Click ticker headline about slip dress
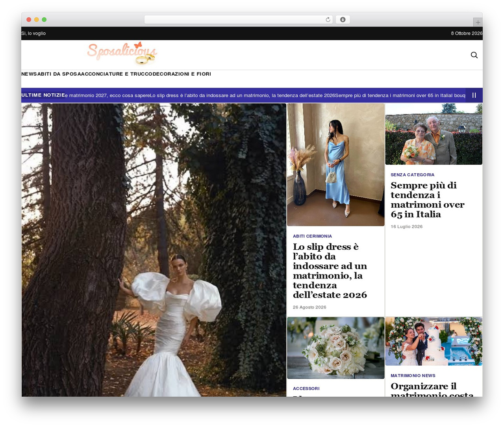504x427 pixels. tap(242, 95)
